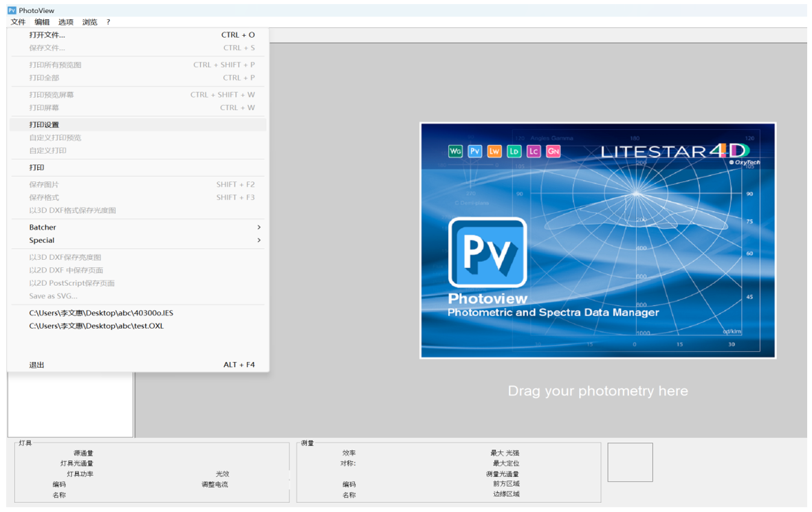This screenshot has height=512, width=812.
Task: Open the 浏览 menu
Action: (89, 22)
